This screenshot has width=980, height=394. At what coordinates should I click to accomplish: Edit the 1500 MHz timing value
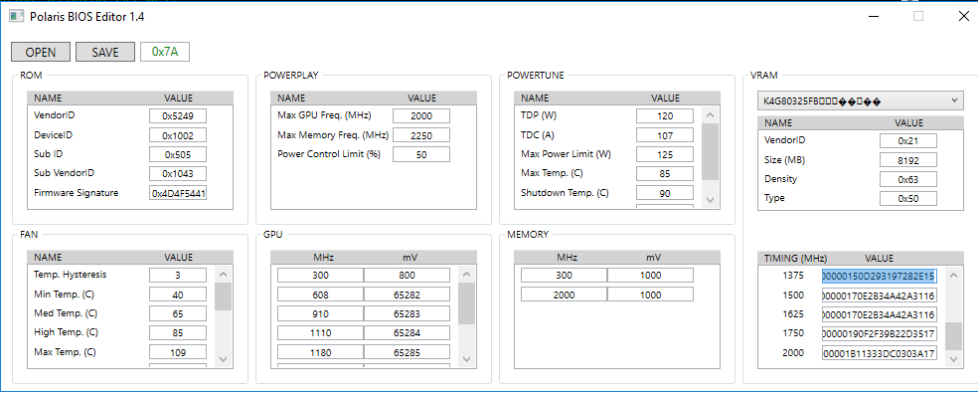(x=879, y=295)
